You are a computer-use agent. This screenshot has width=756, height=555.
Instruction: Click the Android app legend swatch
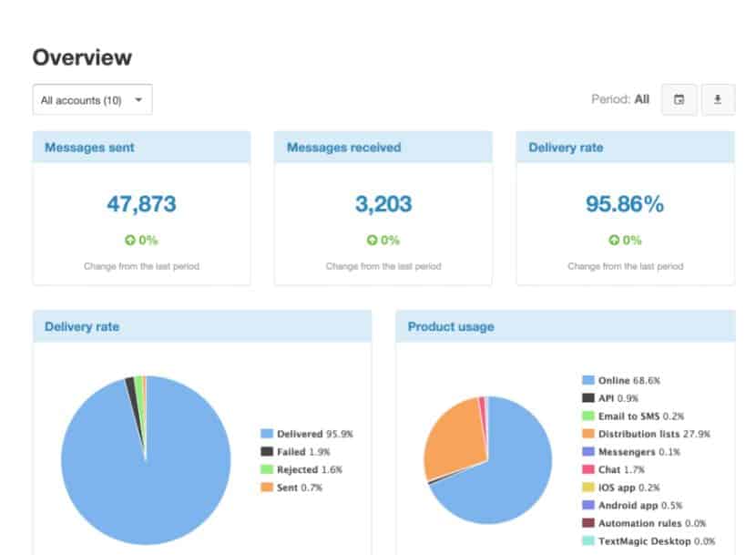588,505
